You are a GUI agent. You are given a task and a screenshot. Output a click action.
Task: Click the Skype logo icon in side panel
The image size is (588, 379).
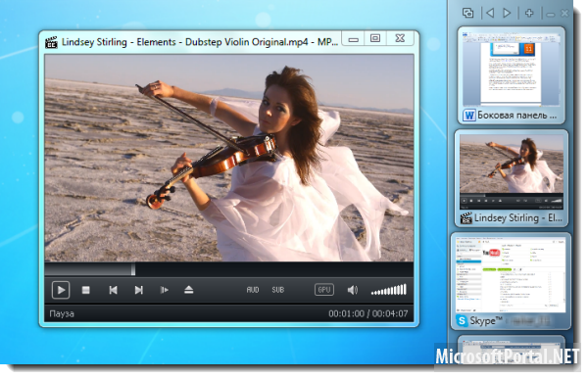(462, 321)
